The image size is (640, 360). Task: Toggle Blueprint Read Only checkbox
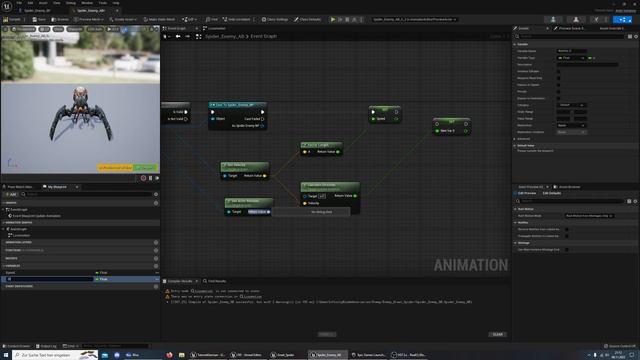point(558,78)
